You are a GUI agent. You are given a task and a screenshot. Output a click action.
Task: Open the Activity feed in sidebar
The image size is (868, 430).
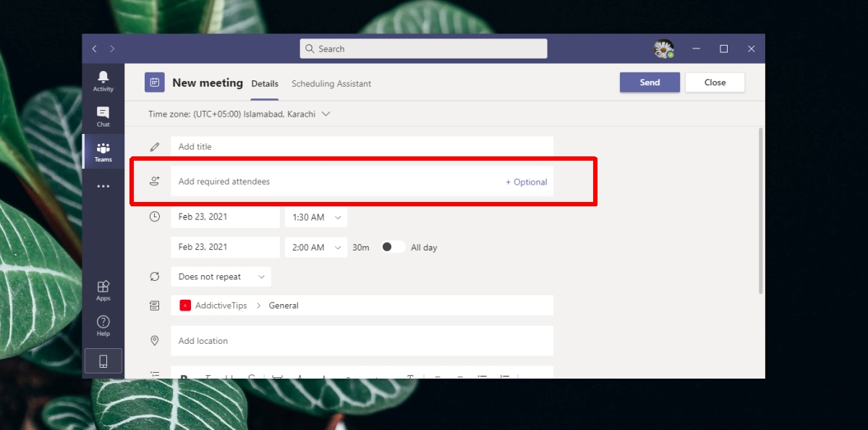coord(103,81)
